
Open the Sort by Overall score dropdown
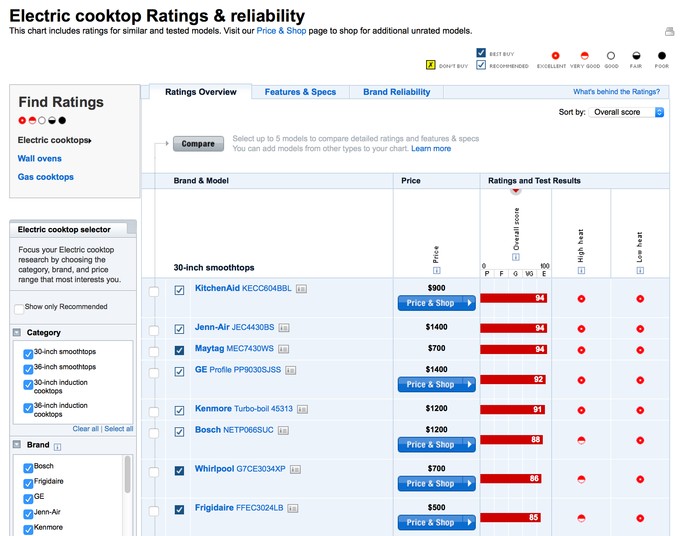626,112
